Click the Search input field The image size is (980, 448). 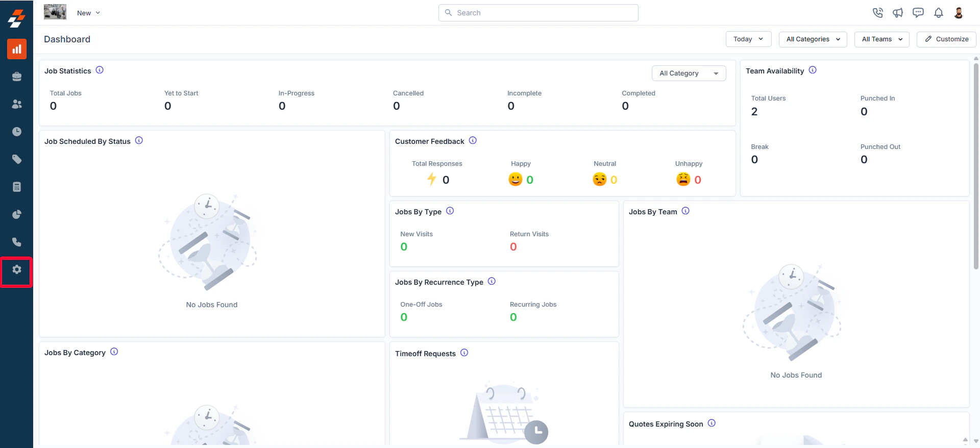(538, 13)
